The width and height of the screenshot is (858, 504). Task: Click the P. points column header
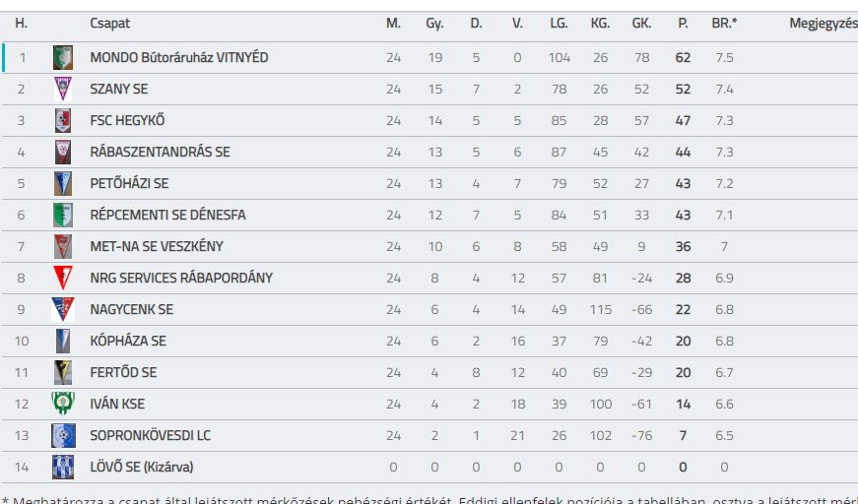683,24
